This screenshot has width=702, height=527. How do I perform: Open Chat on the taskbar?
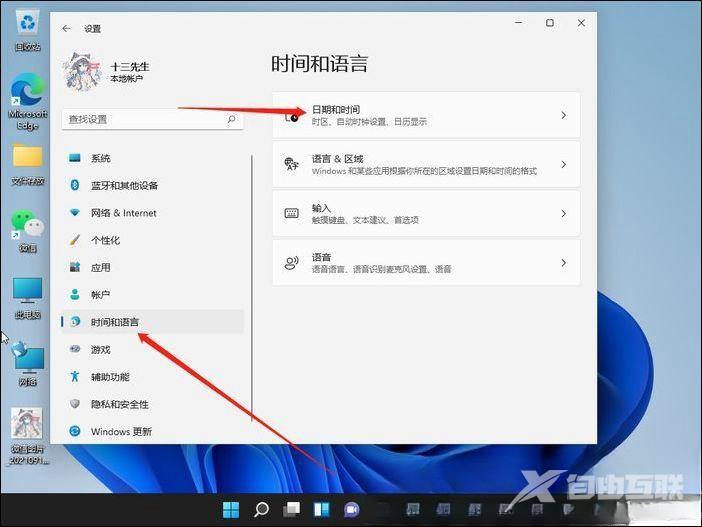click(x=352, y=510)
